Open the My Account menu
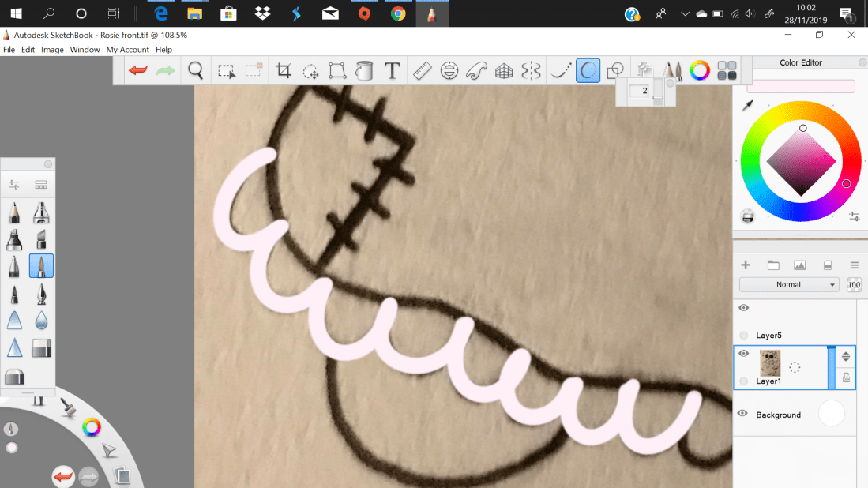The height and width of the screenshot is (488, 868). point(127,49)
